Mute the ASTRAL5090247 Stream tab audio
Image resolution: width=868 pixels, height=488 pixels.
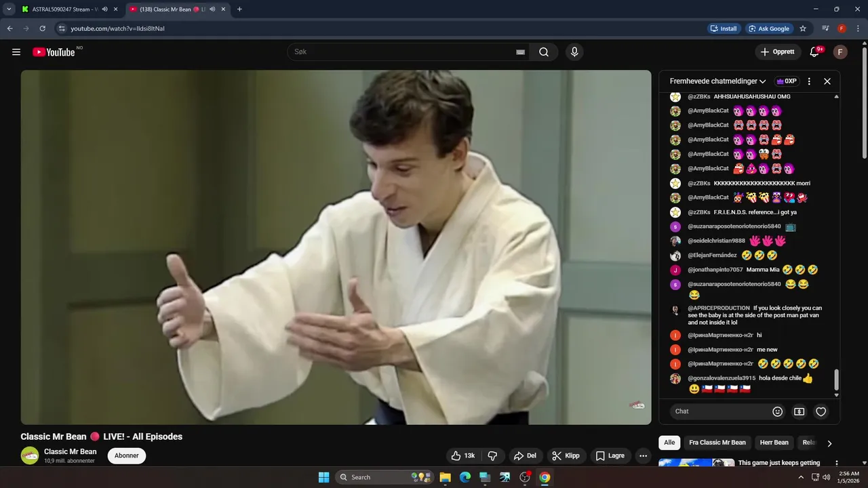tap(105, 9)
